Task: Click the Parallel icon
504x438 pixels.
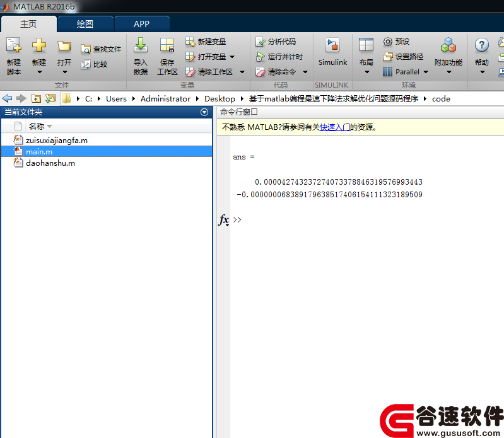Action: (x=387, y=72)
